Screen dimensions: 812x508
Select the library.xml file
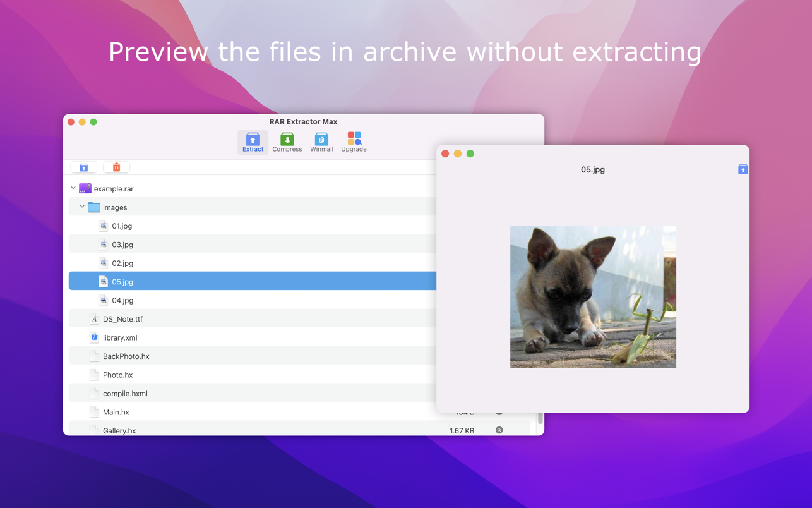(120, 337)
